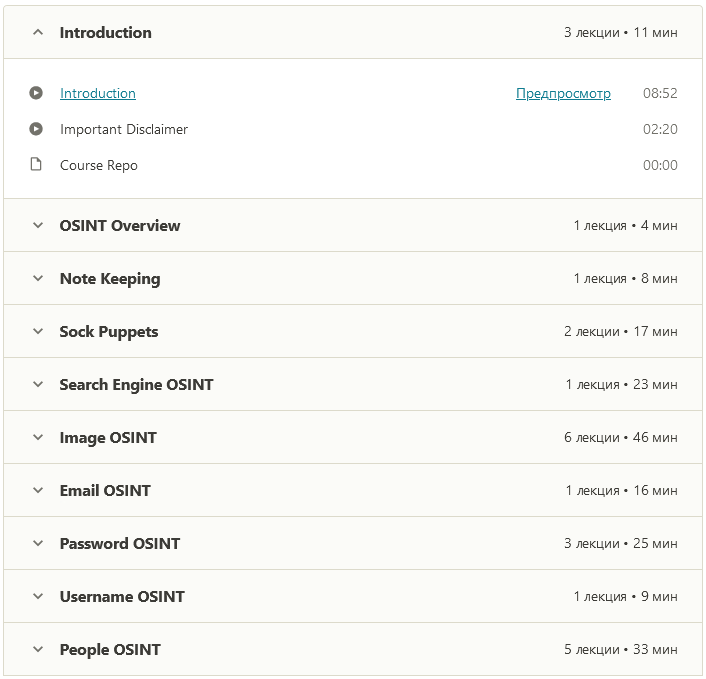Screen dimensions: 706x679
Task: Open the Introduction lecture link
Action: [98, 93]
